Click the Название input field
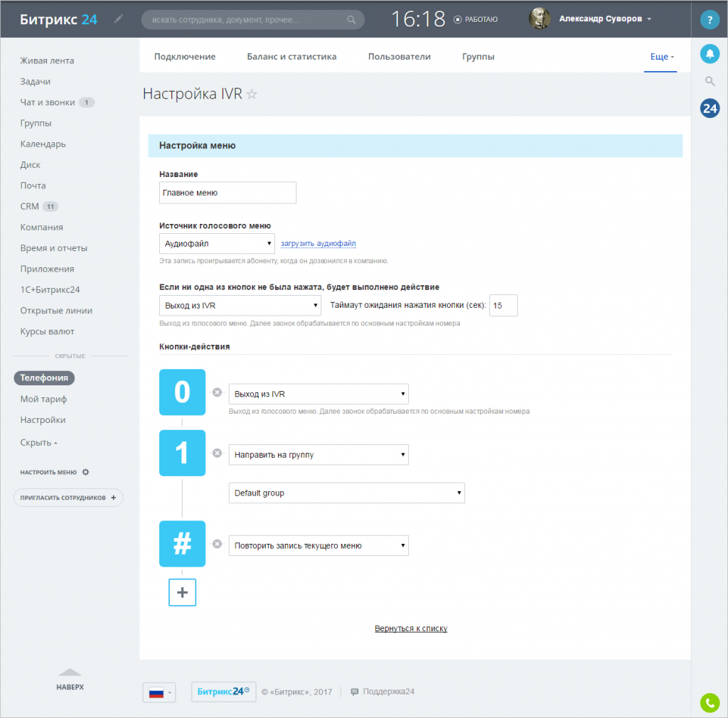Image resolution: width=728 pixels, height=718 pixels. pos(227,193)
